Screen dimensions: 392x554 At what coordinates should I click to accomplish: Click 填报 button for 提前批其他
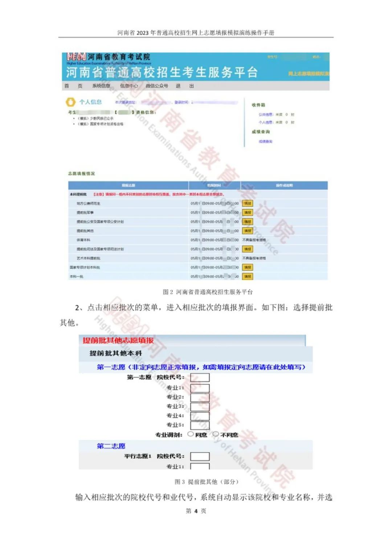pyautogui.click(x=248, y=231)
